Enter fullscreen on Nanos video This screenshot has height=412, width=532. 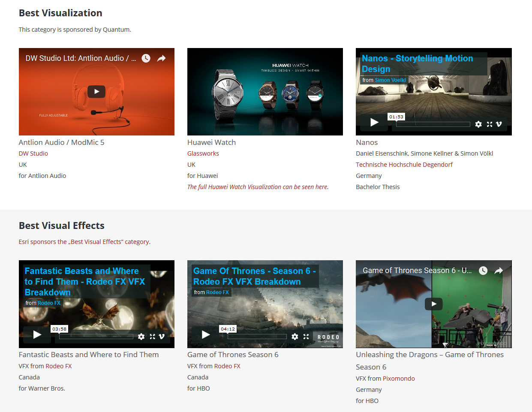(x=489, y=124)
